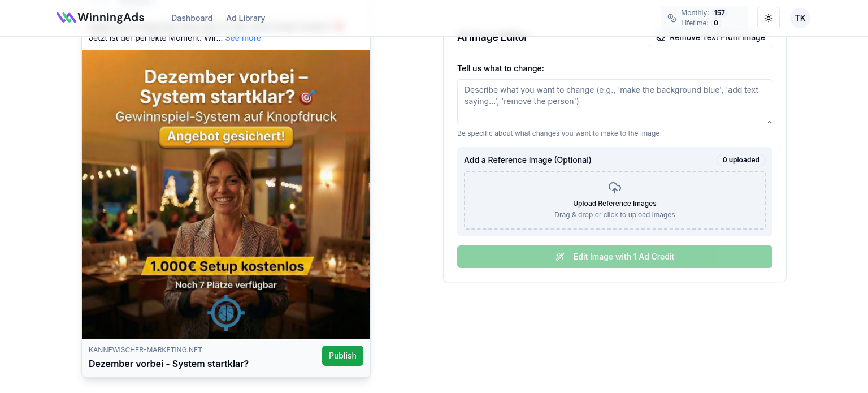
Task: Click the Remove Text From Image button label
Action: pos(717,38)
